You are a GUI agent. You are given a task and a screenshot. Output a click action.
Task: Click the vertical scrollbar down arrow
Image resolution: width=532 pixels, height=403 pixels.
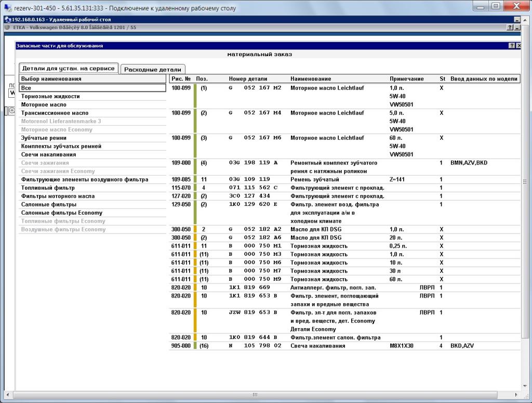(x=525, y=386)
